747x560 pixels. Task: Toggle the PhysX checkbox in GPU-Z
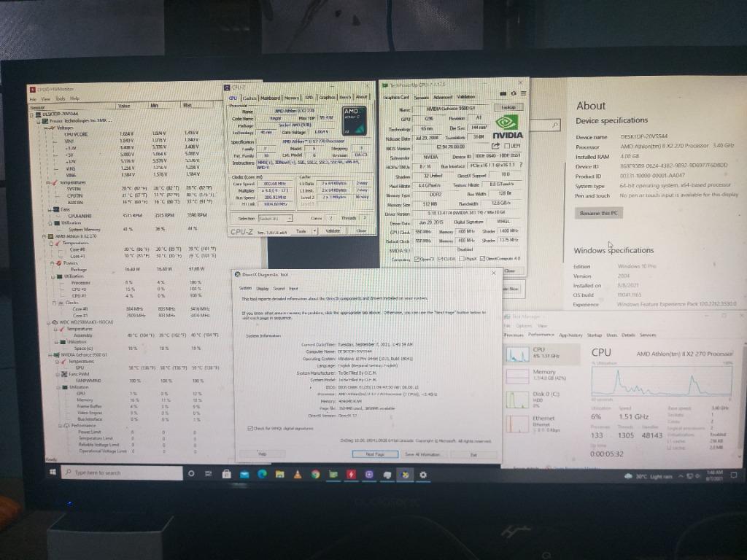(x=461, y=259)
